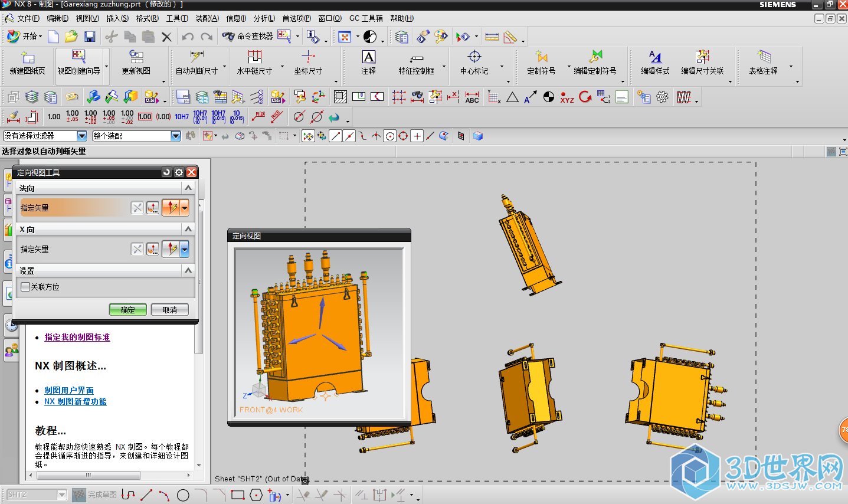
Task: Click the Open folder icon in toolbar
Action: pyautogui.click(x=71, y=37)
